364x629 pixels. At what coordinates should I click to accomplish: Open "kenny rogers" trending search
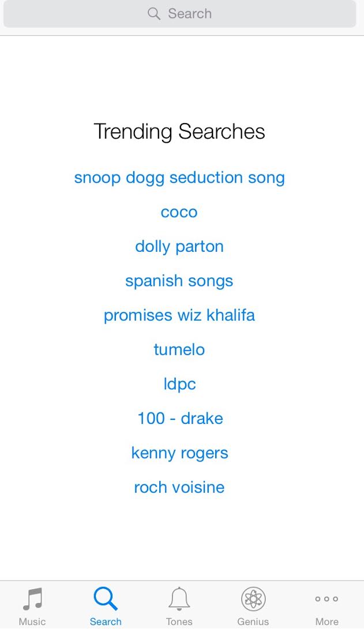179,453
